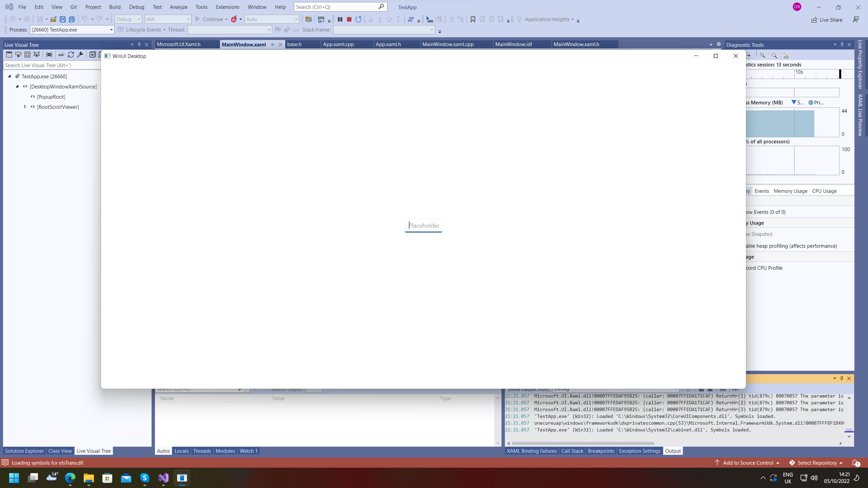Open Live Property Explorer side tab

[860, 64]
